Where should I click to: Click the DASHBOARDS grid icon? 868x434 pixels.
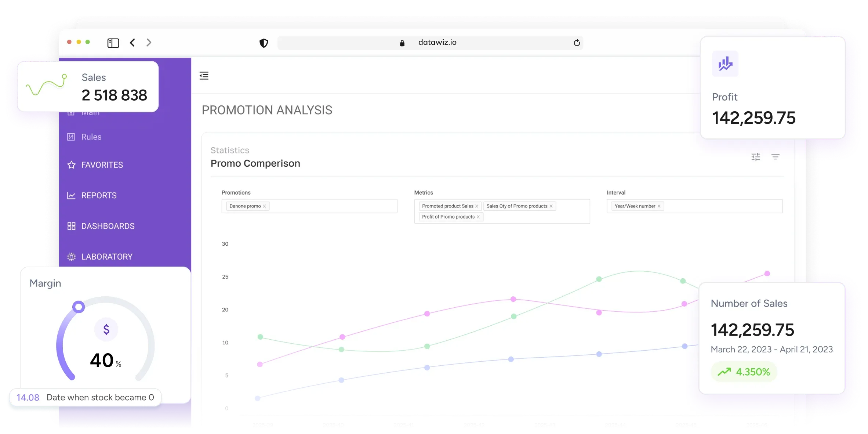[x=71, y=226]
